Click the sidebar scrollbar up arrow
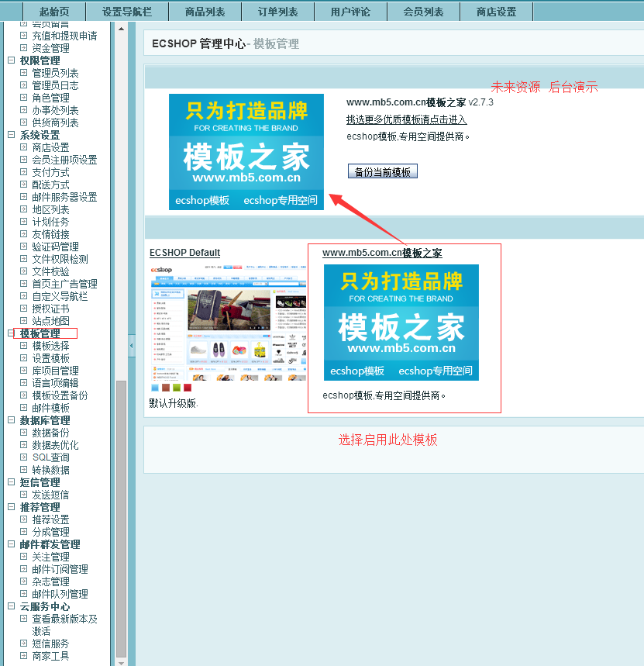Viewport: 644px width, 666px height. click(122, 29)
